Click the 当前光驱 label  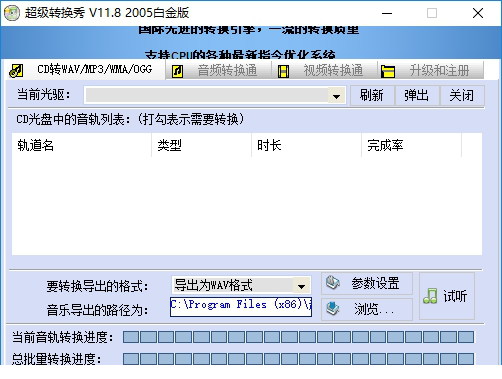tap(44, 95)
